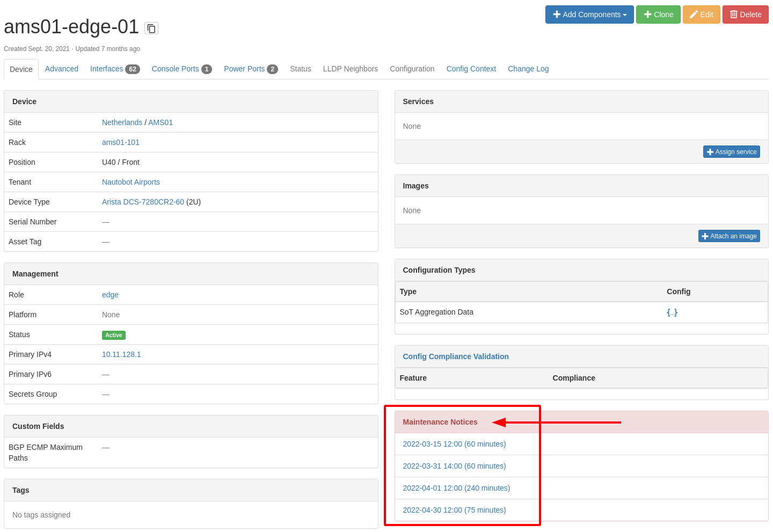Click the pencil icon on the Edit button

click(x=693, y=14)
